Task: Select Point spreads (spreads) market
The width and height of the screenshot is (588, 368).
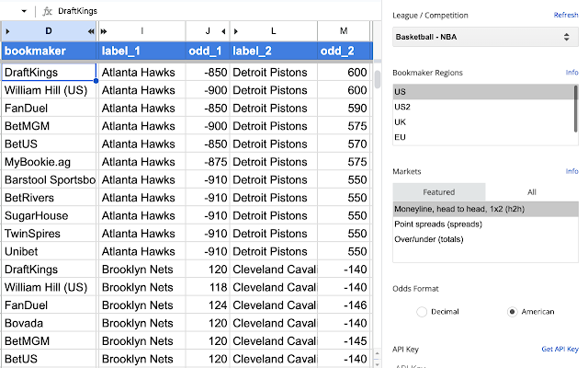Action: [486, 224]
